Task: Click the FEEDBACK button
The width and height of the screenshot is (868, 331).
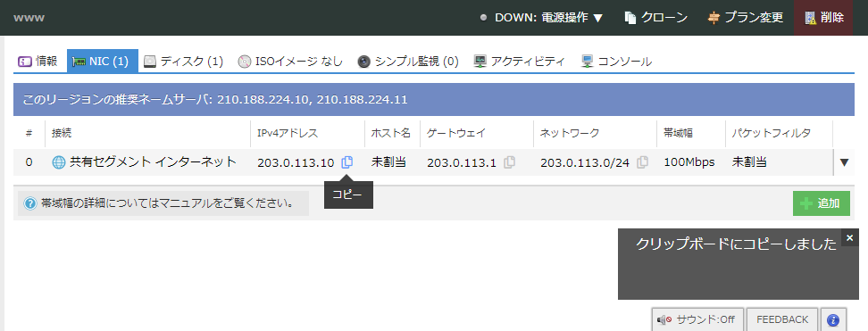Action: [782, 320]
